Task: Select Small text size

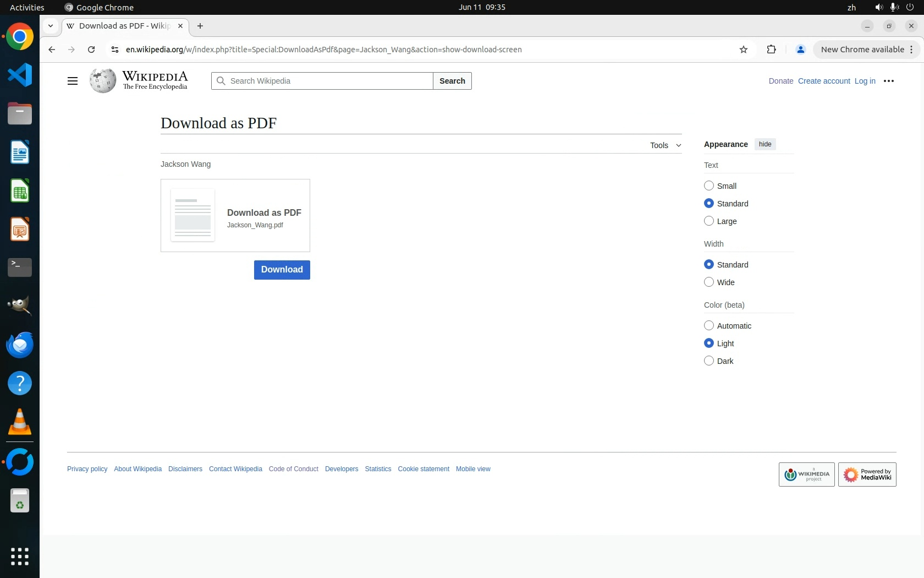Action: pyautogui.click(x=709, y=186)
